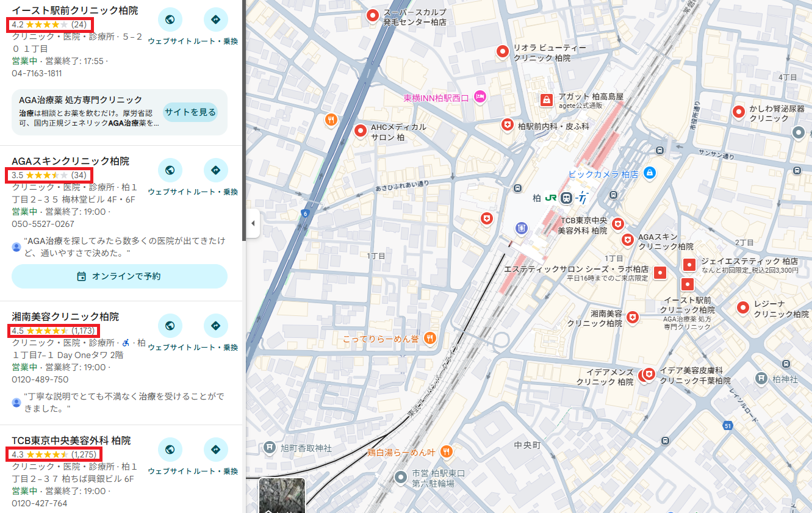Click the satellite layer thumbnail
Screen dimensions: 812x513
282,495
